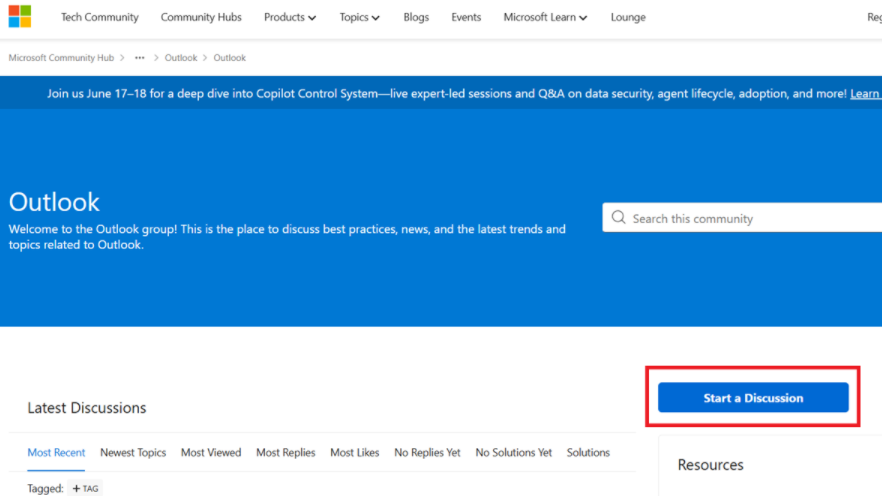The image size is (882, 496).
Task: Click the Learn link in banner
Action: pos(866,93)
